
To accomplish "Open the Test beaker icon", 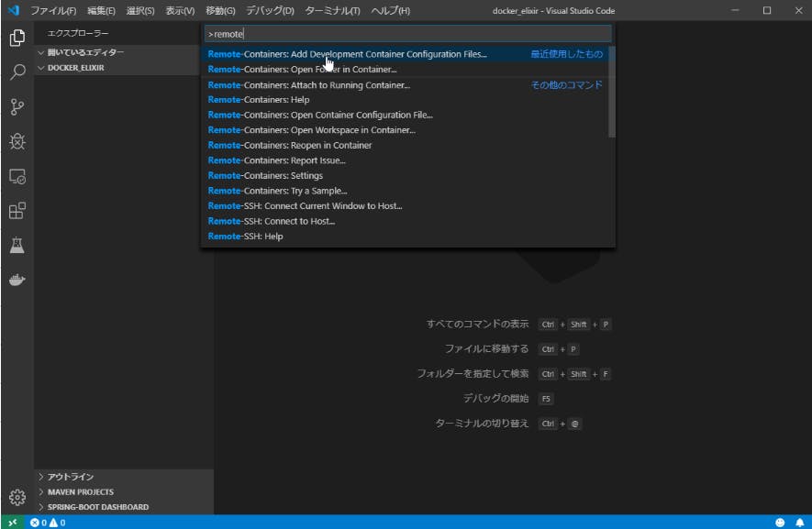I will [x=17, y=246].
